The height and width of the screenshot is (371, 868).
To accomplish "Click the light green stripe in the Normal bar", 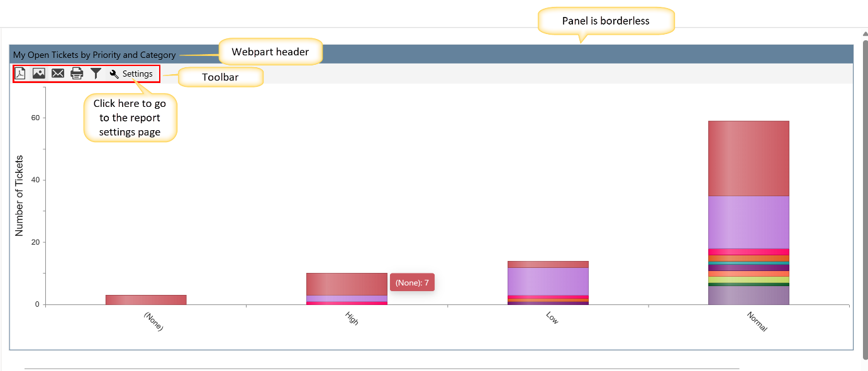I will click(x=748, y=279).
